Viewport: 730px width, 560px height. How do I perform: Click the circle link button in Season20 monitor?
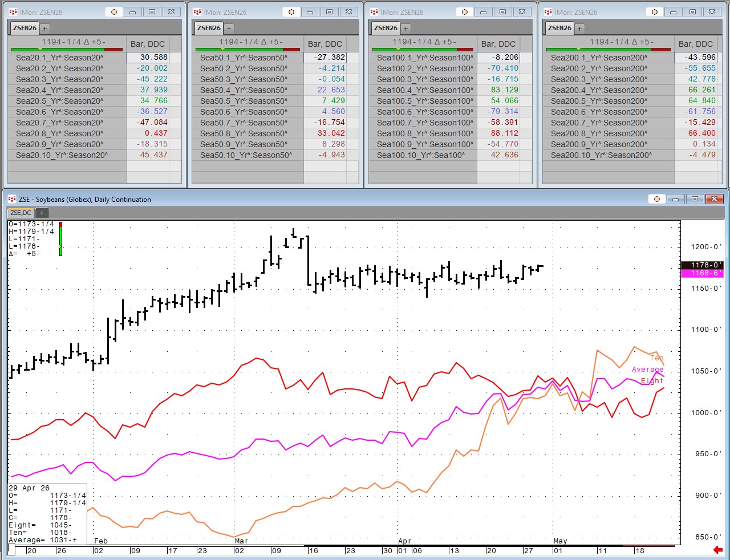(114, 12)
